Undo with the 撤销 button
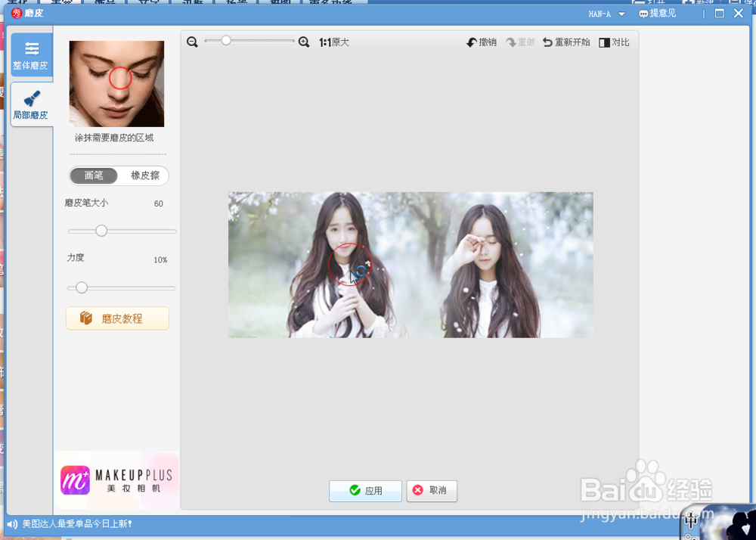 [481, 42]
